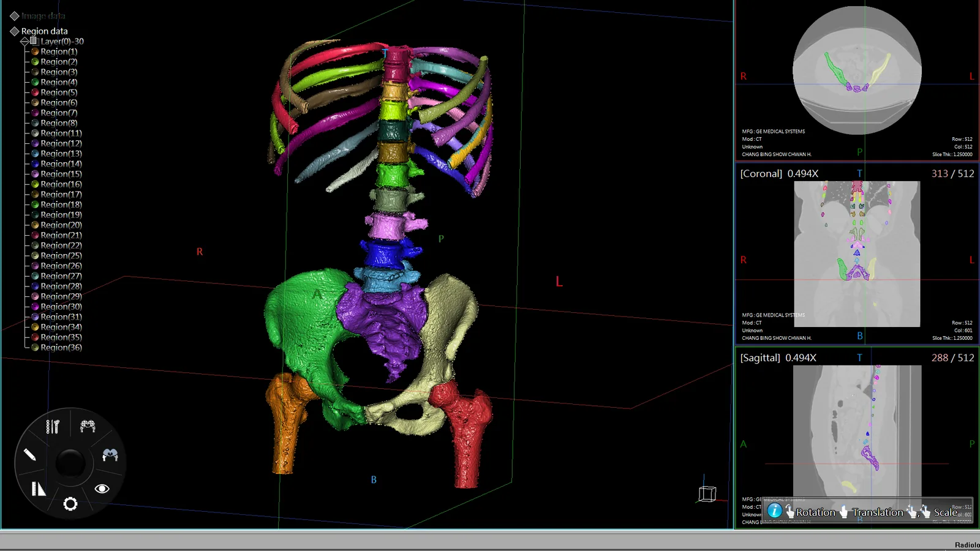Click the Region(12) purple orb icon
This screenshot has height=551, width=980.
35,143
